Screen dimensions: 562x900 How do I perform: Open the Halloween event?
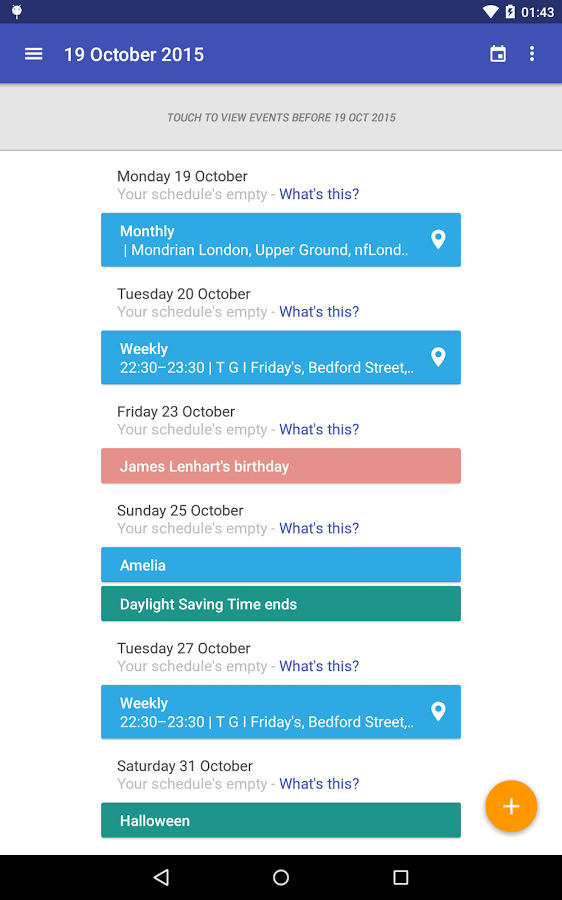281,820
